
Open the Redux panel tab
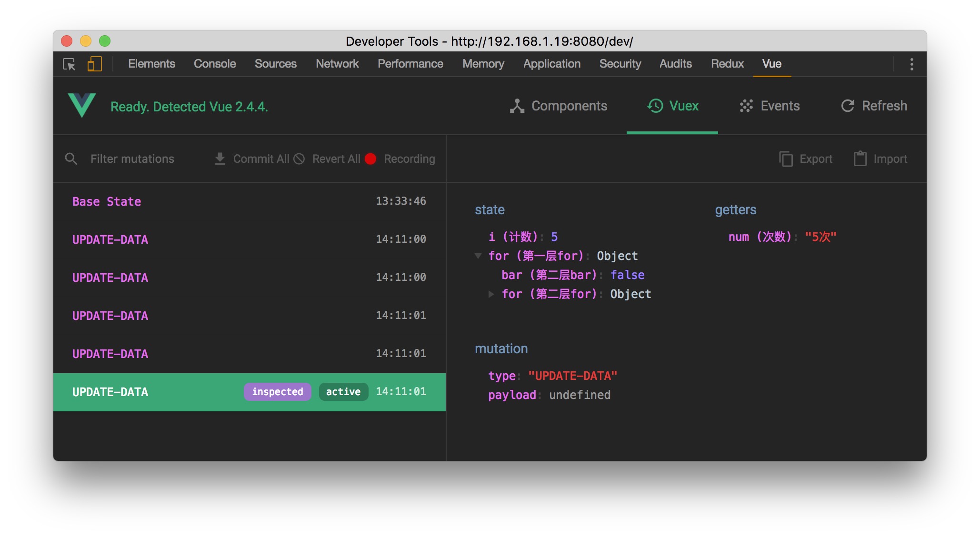click(x=727, y=64)
